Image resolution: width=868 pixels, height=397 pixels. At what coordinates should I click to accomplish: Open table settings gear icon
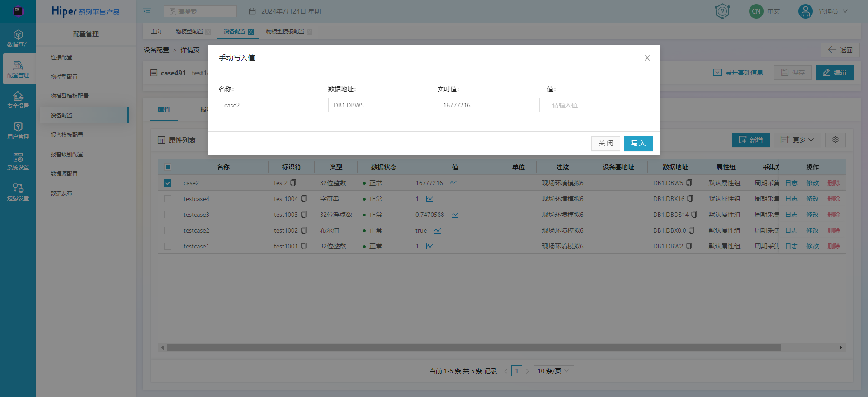point(835,140)
